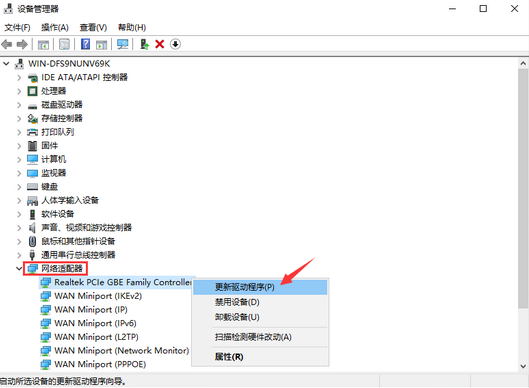Image resolution: width=529 pixels, height=388 pixels.
Task: Maximize the 设备管理器 window
Action: (x=483, y=8)
